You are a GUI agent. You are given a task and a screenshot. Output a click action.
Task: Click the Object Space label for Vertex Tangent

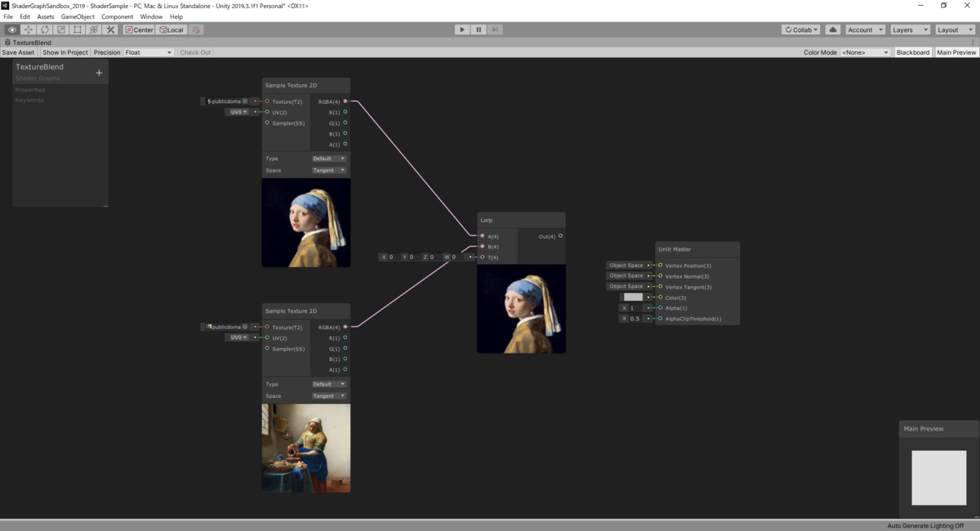click(626, 287)
